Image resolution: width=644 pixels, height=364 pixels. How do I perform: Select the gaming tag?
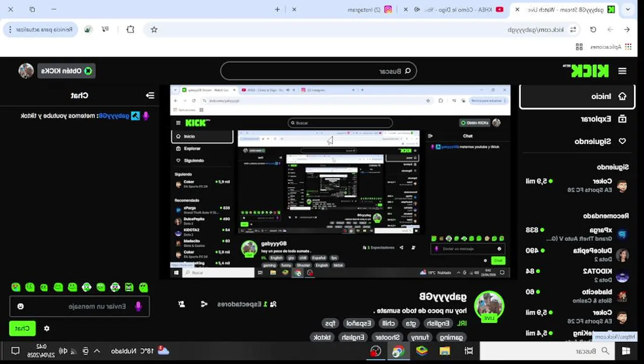(x=451, y=337)
